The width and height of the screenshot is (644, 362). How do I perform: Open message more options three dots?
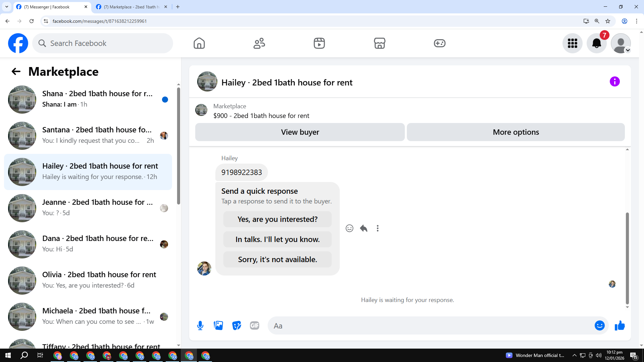point(378,228)
